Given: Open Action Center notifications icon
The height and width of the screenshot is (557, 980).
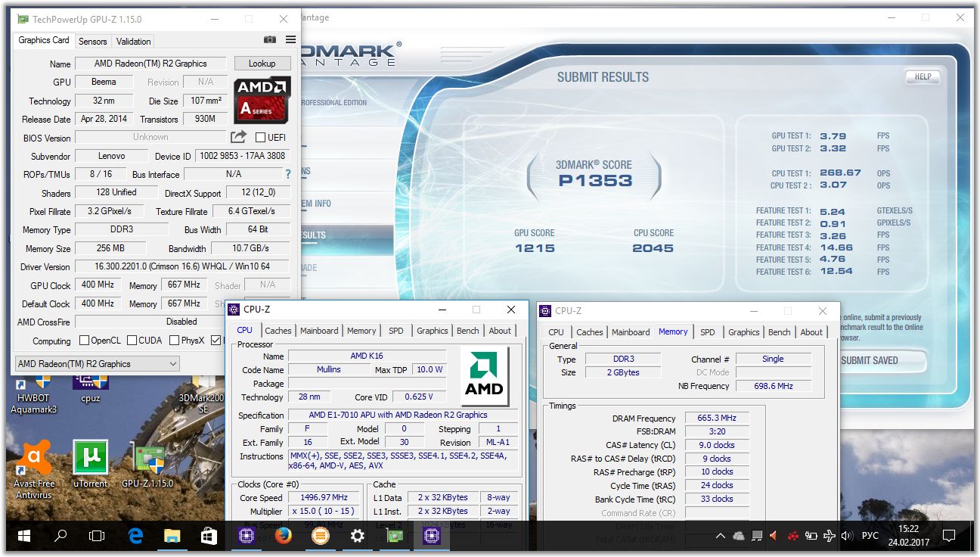Looking at the screenshot, I should pyautogui.click(x=949, y=536).
